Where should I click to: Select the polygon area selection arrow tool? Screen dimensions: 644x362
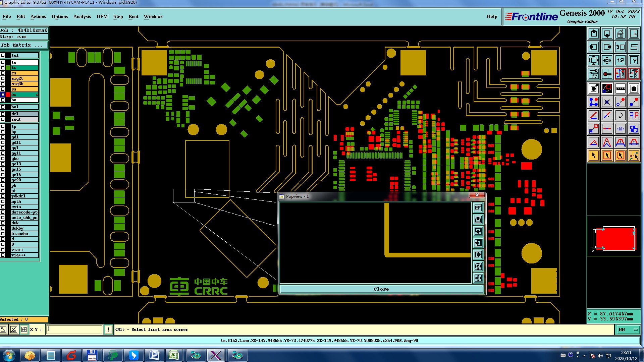[620, 156]
